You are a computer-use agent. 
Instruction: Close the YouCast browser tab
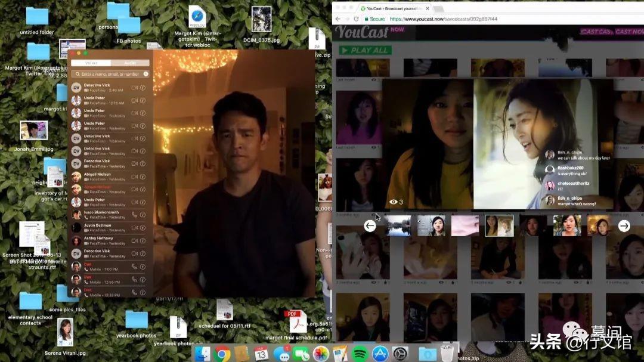pyautogui.click(x=428, y=8)
